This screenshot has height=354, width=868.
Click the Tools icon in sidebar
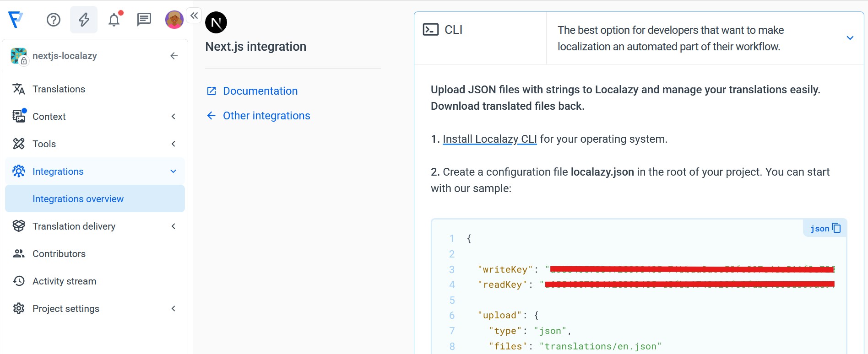19,144
